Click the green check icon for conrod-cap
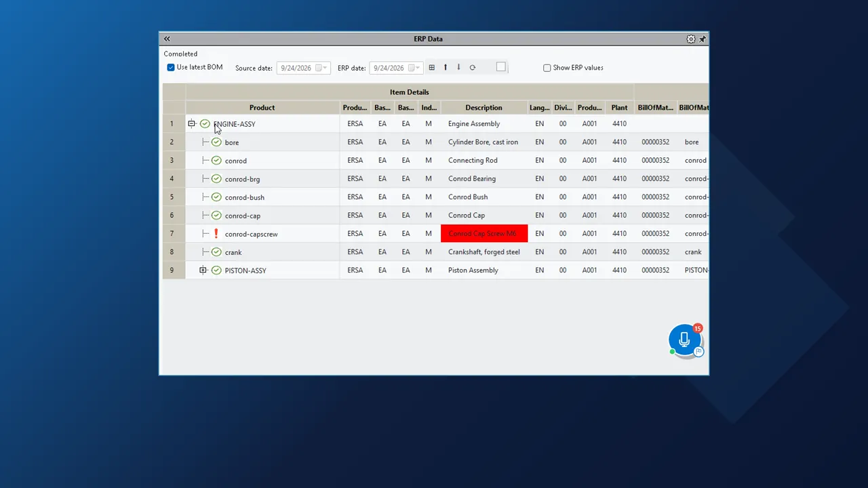 [x=216, y=216]
